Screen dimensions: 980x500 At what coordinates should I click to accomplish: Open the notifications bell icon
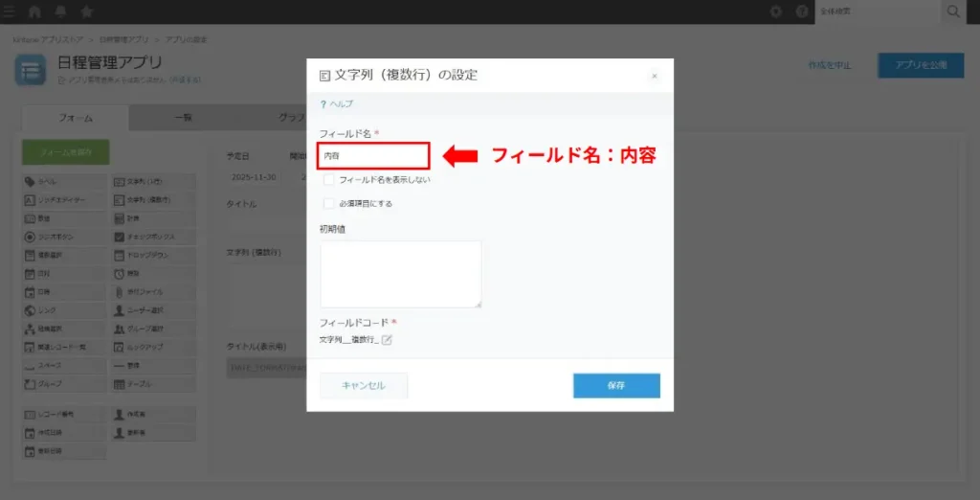click(61, 11)
